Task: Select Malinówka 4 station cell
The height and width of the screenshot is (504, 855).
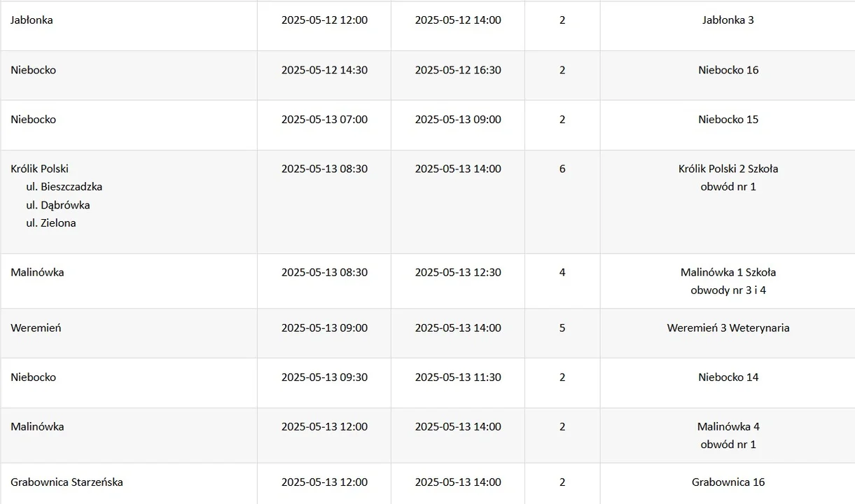Action: coord(728,427)
